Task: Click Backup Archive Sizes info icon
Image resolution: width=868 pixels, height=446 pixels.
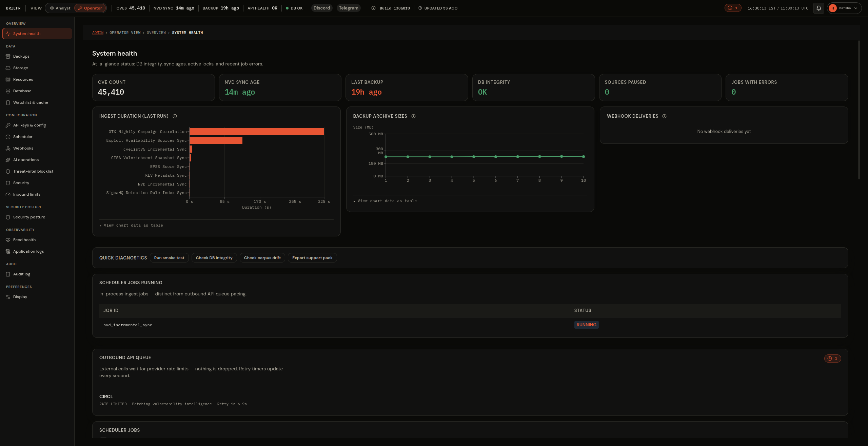Action: coord(414,116)
